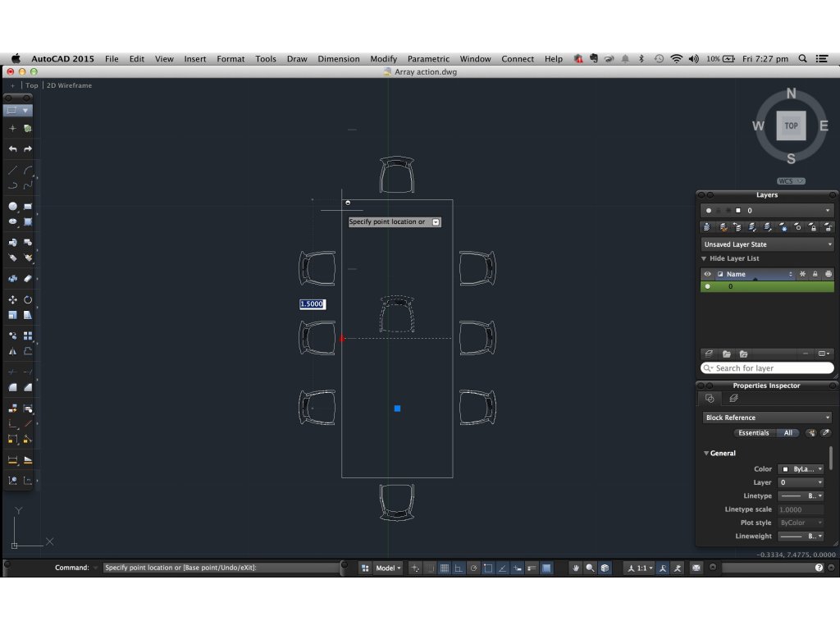Viewport: 840px width, 630px height.
Task: Click the Undo arrow in tool palette
Action: click(x=12, y=149)
